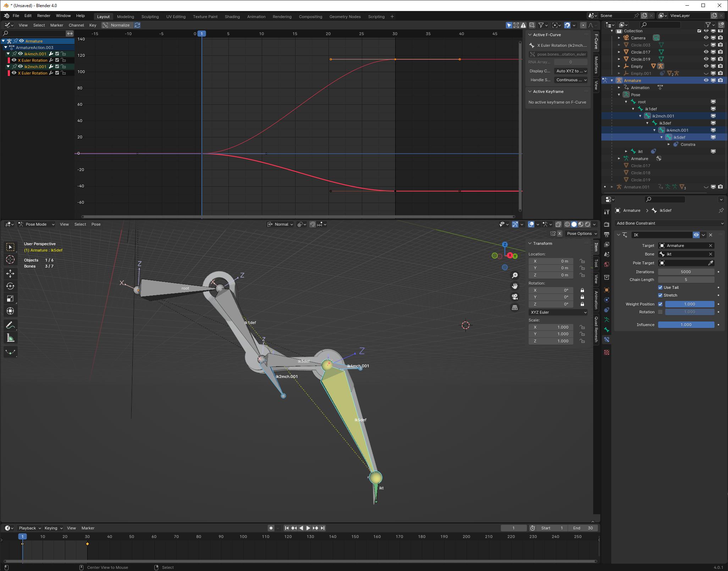Remove the IK constraint with X button
Image resolution: width=728 pixels, height=571 pixels.
click(x=711, y=235)
